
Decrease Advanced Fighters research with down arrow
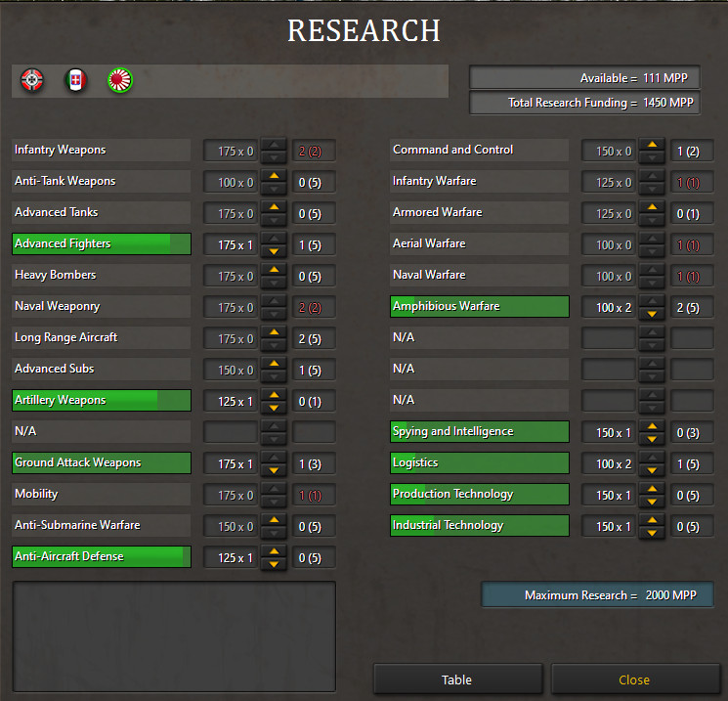pos(274,251)
